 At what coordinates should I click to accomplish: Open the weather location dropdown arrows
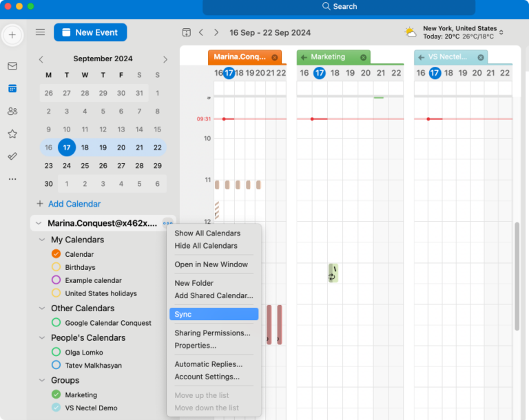[501, 32]
